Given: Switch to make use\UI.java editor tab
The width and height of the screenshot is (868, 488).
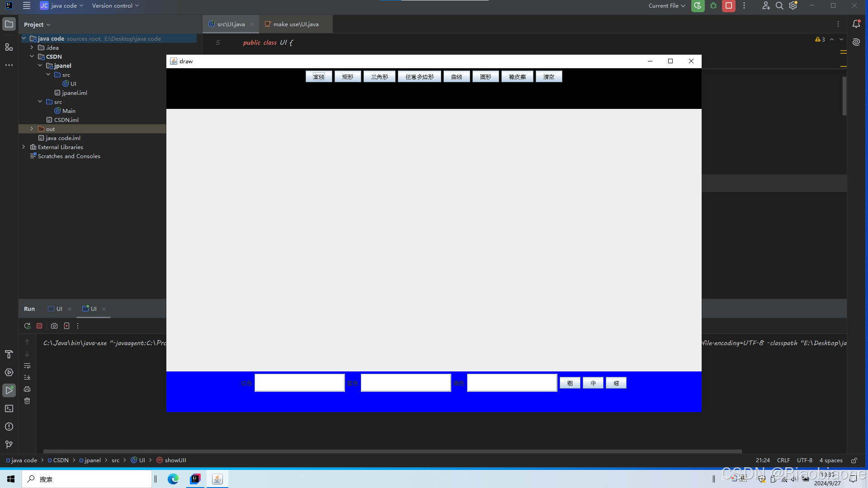Looking at the screenshot, I should pyautogui.click(x=295, y=24).
